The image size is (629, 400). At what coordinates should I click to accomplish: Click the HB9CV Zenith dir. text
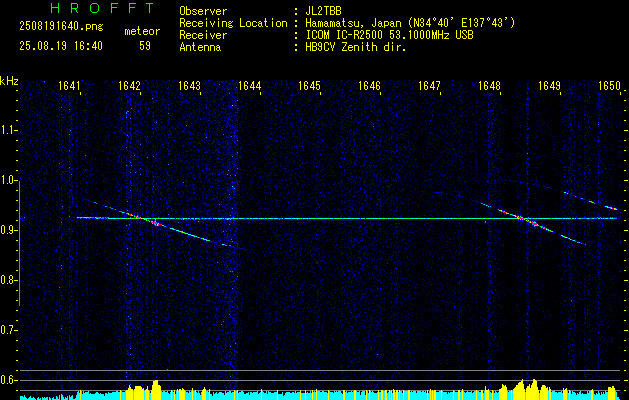click(x=356, y=47)
